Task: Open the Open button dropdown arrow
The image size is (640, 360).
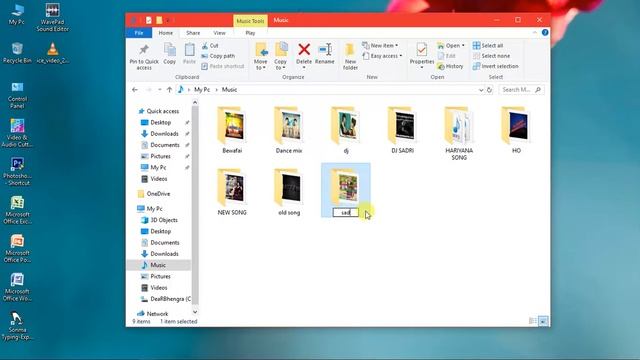Action: click(x=463, y=46)
